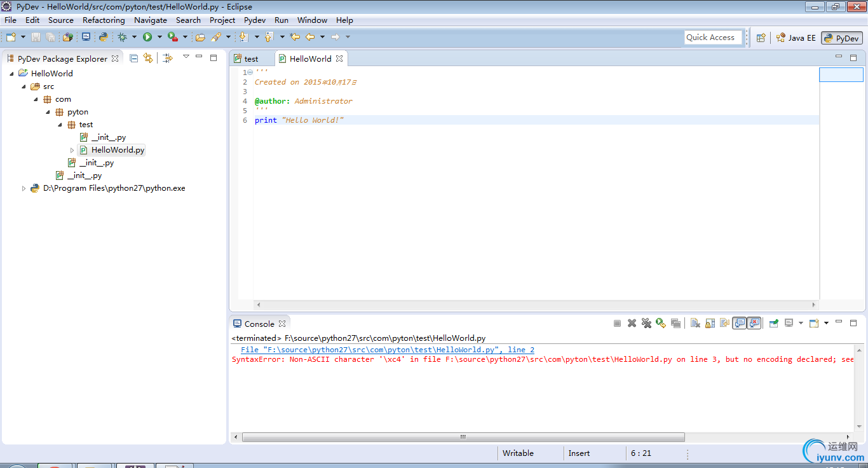Image resolution: width=868 pixels, height=468 pixels.
Task: Run the program with green Run button
Action: pos(147,38)
